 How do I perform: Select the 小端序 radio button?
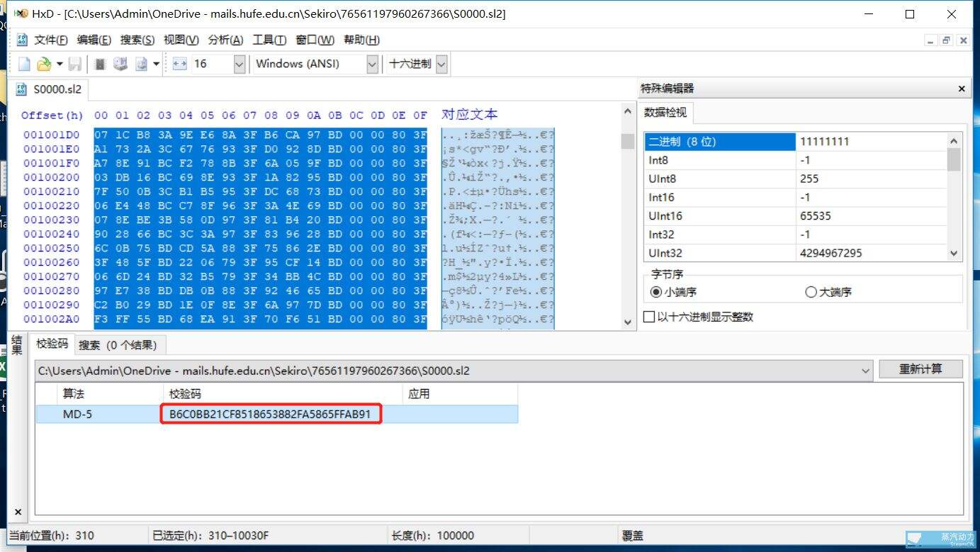pos(674,292)
